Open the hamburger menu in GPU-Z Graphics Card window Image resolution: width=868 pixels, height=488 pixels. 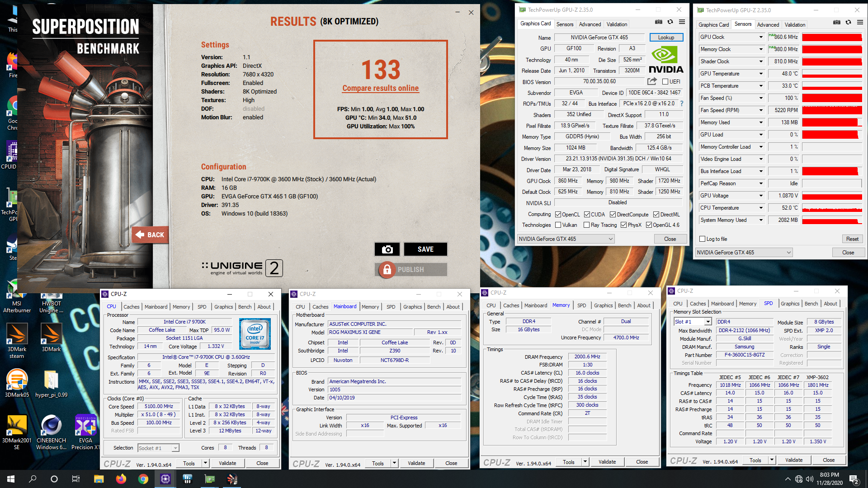pos(682,22)
